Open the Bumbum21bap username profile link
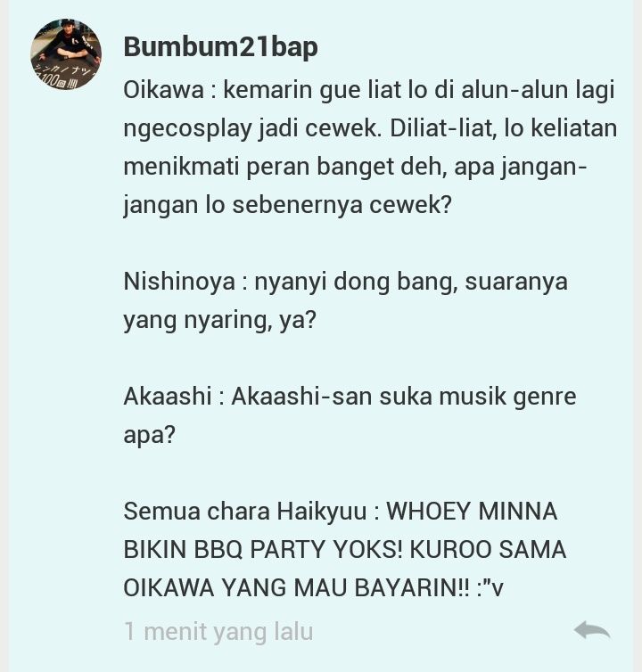Viewport: 642px width, 672px height. (x=220, y=46)
